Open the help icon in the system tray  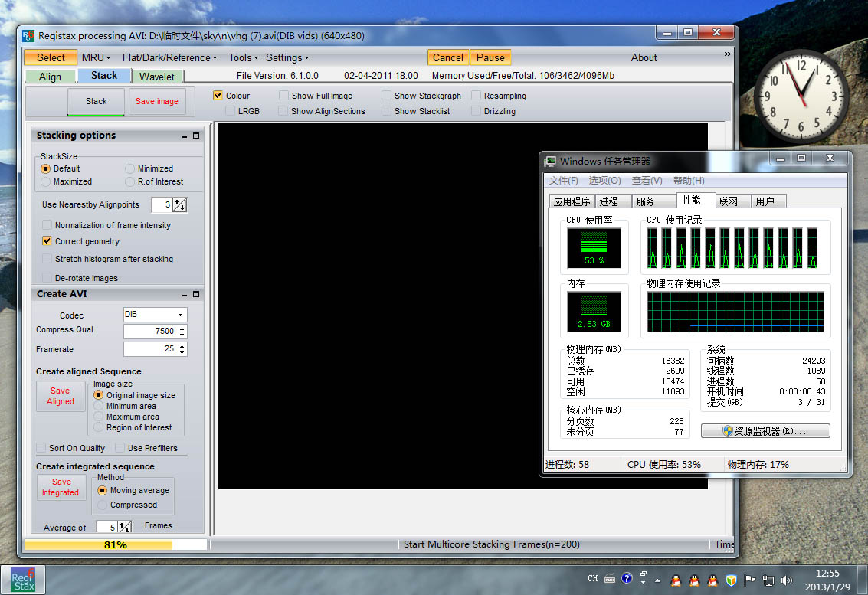(x=626, y=579)
